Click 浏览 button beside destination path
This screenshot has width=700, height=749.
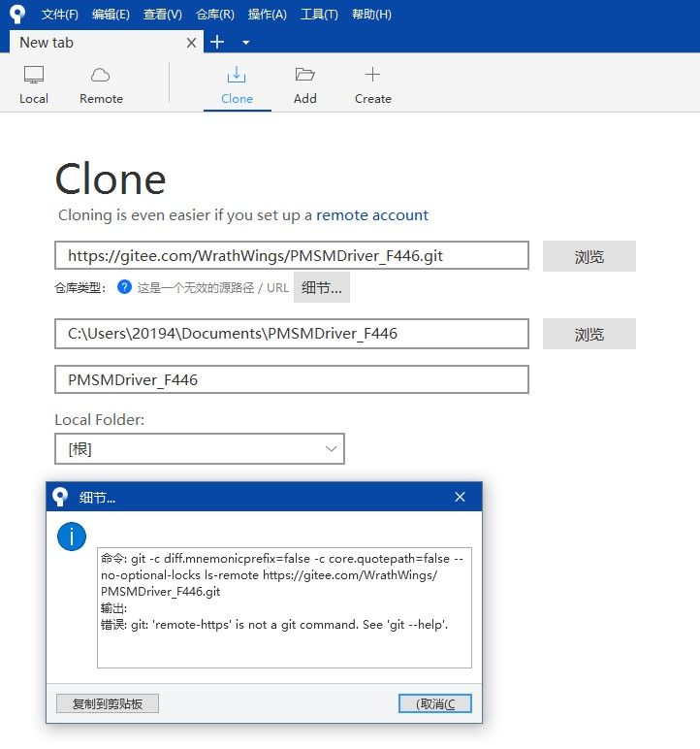click(589, 334)
